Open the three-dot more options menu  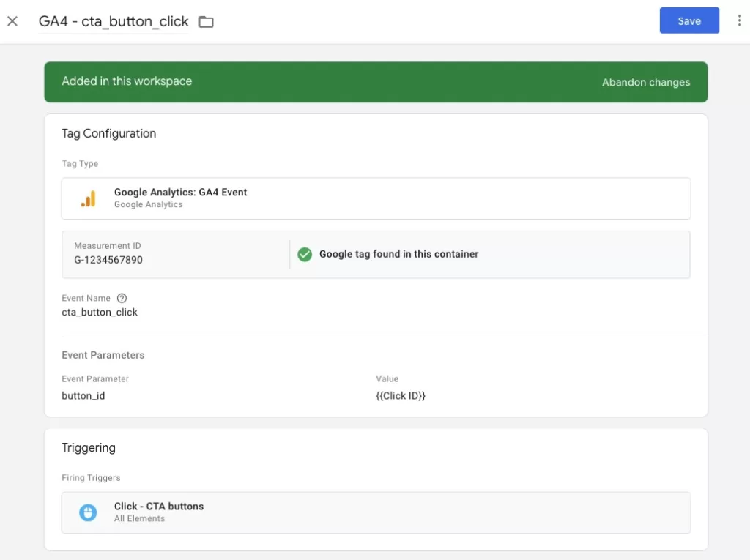tap(739, 21)
